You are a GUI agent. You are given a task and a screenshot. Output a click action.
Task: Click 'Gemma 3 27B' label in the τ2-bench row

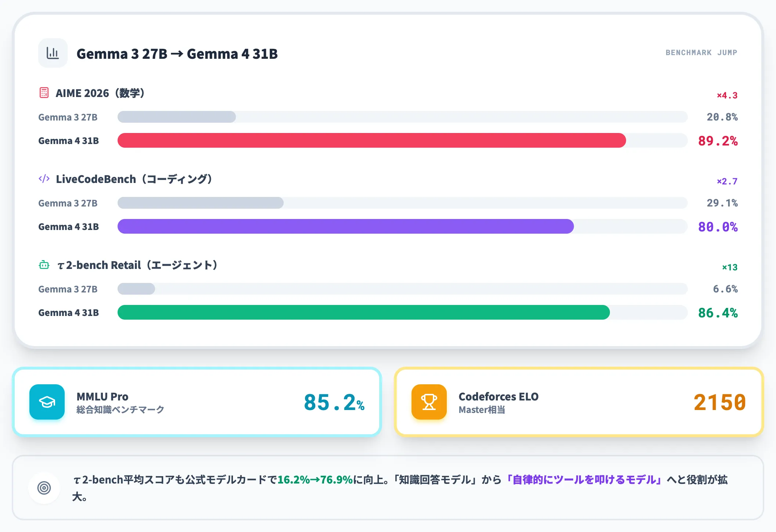coord(68,289)
